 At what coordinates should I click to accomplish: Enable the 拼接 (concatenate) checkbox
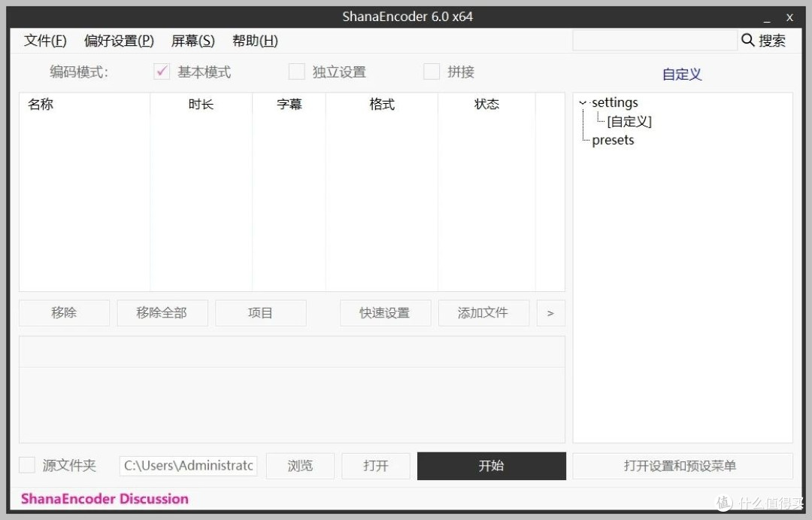point(431,71)
